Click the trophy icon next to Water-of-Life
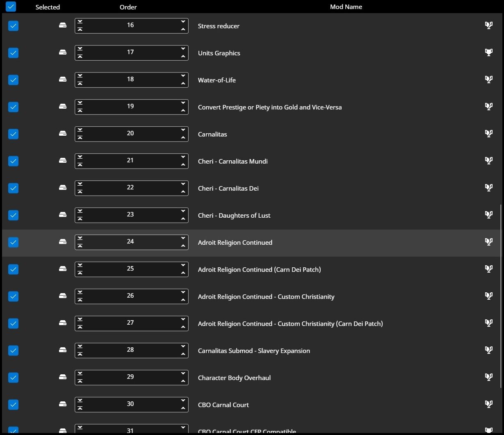This screenshot has height=435, width=504. [x=488, y=79]
